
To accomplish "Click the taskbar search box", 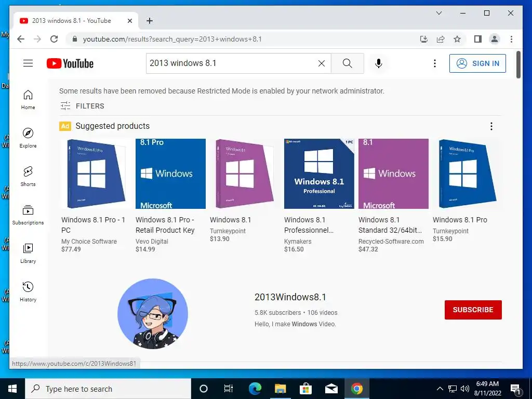I will pos(108,389).
